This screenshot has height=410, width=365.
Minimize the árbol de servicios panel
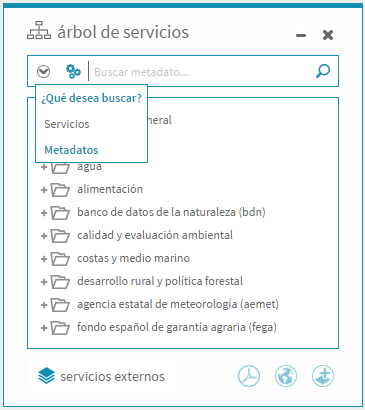click(301, 35)
